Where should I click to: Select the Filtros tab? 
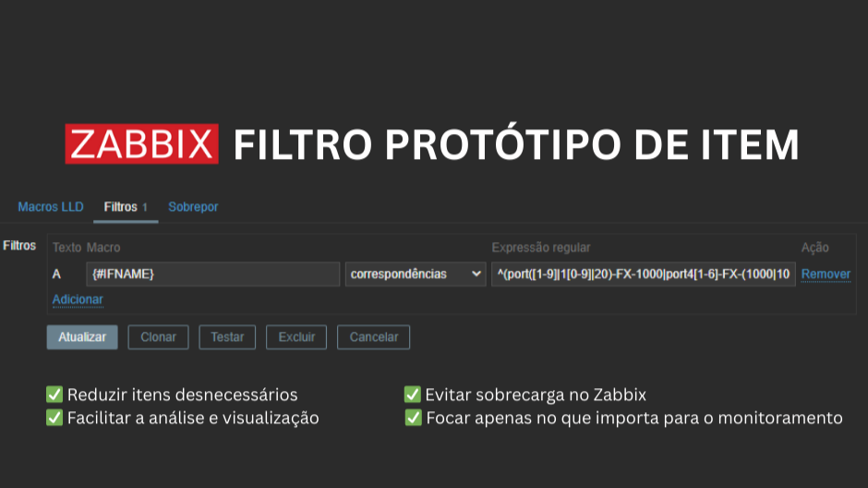[x=126, y=207]
